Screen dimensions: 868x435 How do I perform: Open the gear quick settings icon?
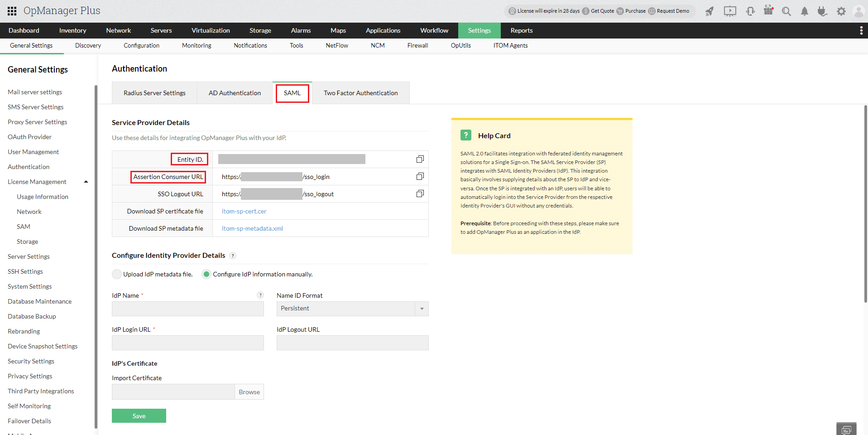841,11
